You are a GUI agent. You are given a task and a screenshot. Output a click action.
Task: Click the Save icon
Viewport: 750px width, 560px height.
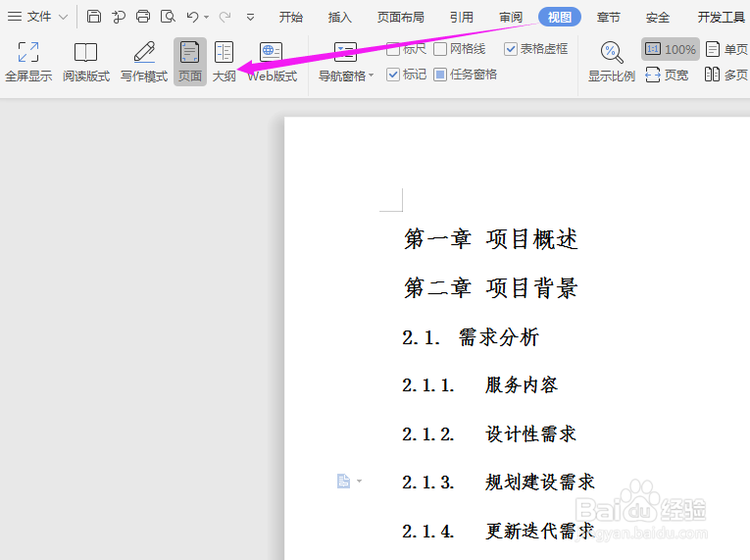[x=94, y=17]
